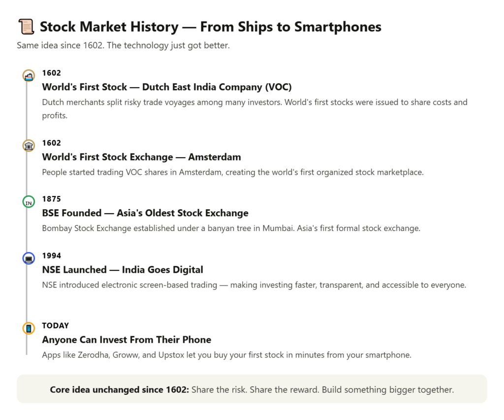Click the TODAY timeline label
This screenshot has height=420, width=504.
(55, 325)
